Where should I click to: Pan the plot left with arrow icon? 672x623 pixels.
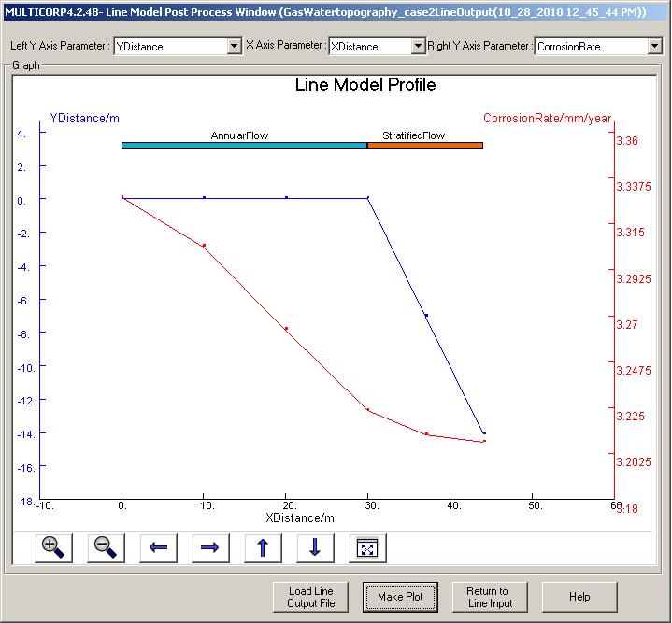(158, 548)
